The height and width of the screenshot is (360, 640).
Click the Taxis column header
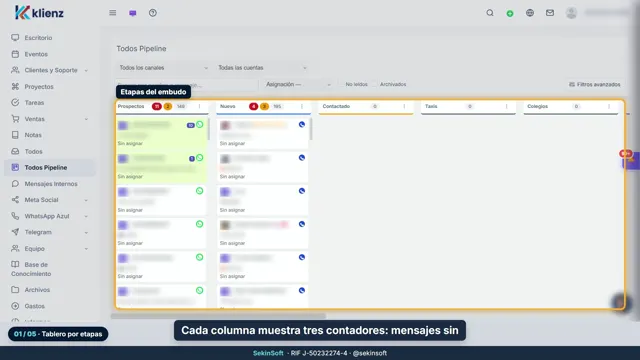(431, 106)
